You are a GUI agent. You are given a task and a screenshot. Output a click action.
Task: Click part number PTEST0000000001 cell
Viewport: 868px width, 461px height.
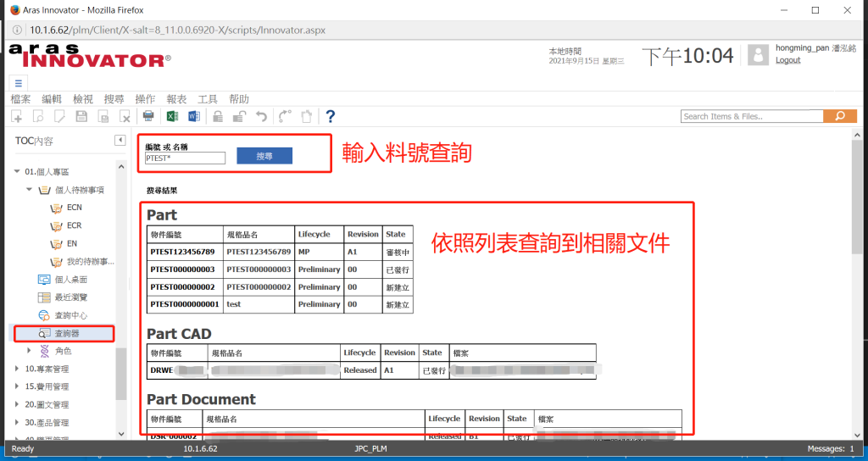[184, 304]
